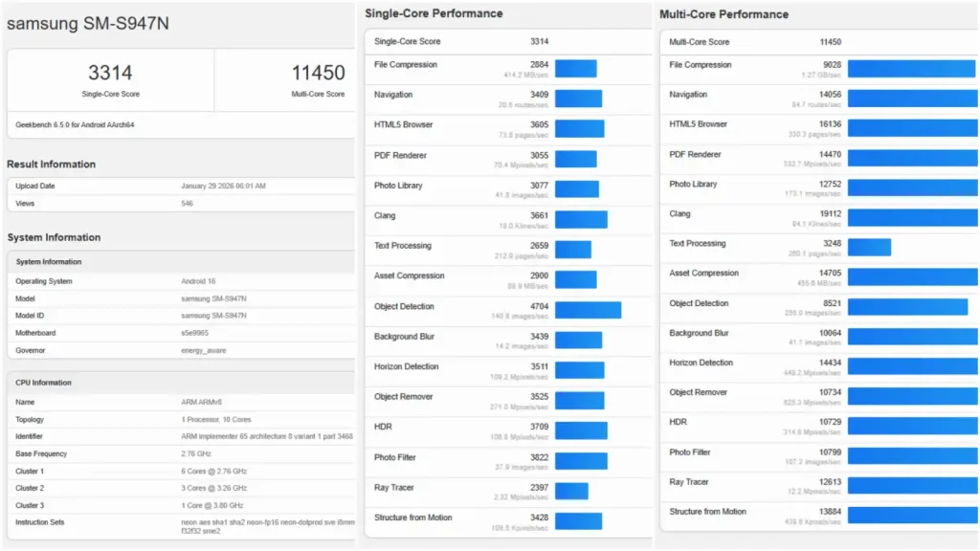980x551 pixels.
Task: Click the Governor value energy_aware
Action: [203, 350]
